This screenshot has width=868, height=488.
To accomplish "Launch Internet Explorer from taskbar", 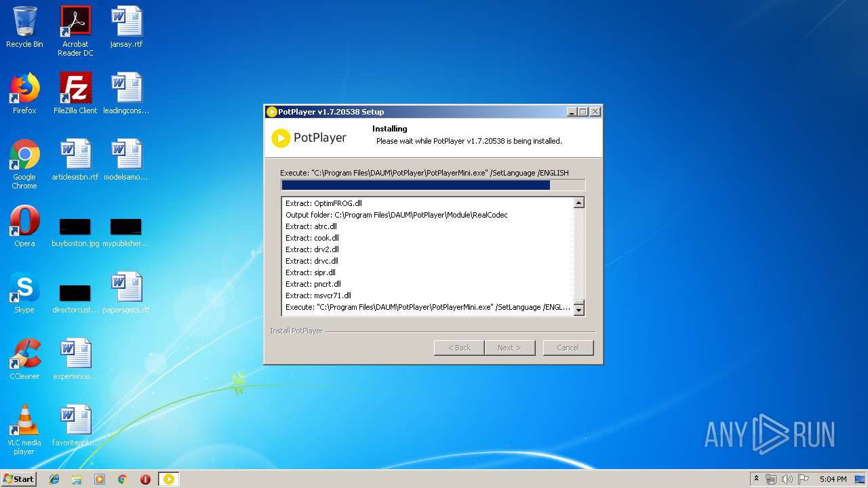I will click(54, 479).
